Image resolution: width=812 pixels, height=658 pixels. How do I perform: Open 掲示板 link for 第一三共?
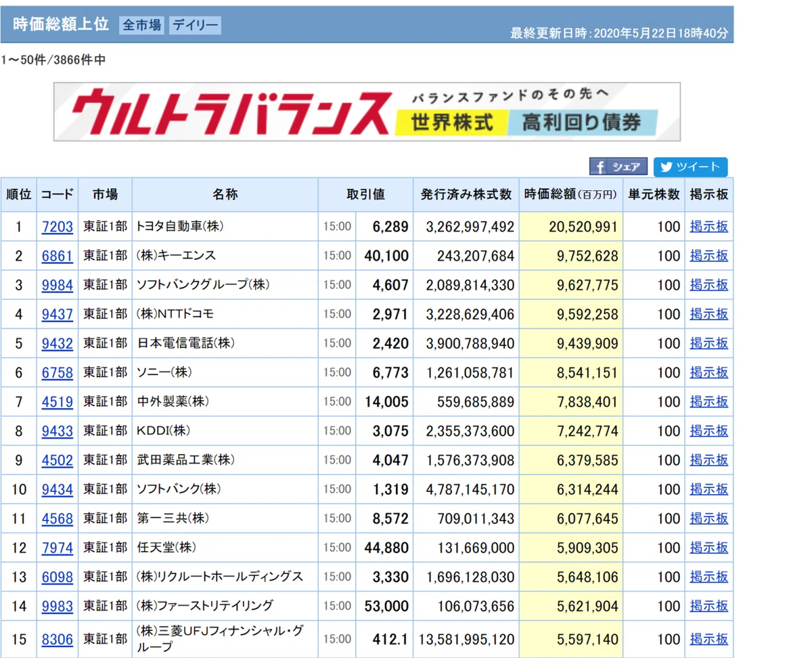(709, 518)
